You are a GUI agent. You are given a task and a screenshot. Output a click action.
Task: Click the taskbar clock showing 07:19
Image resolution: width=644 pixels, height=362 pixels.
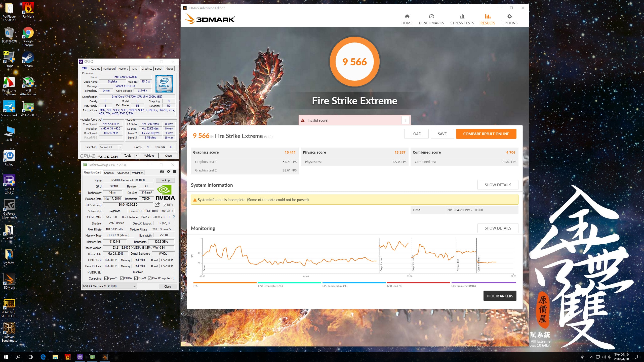pos(621,357)
